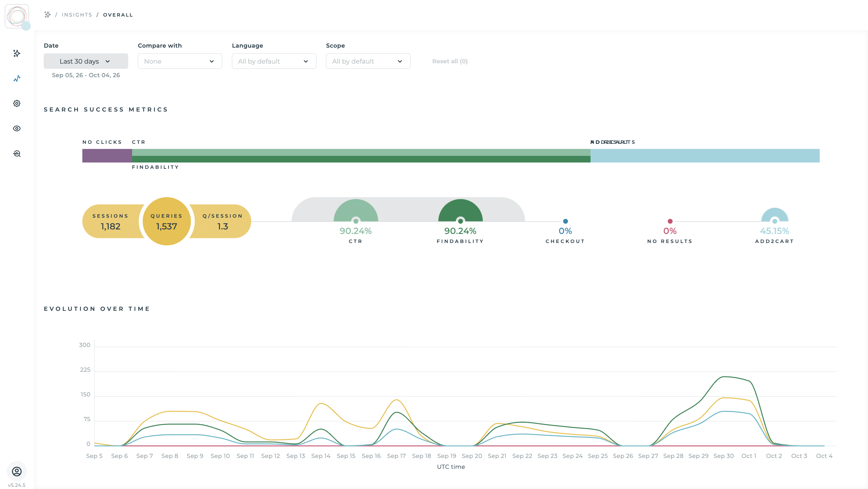Click the app logo in the corner
This screenshot has height=489, width=868.
point(17,16)
